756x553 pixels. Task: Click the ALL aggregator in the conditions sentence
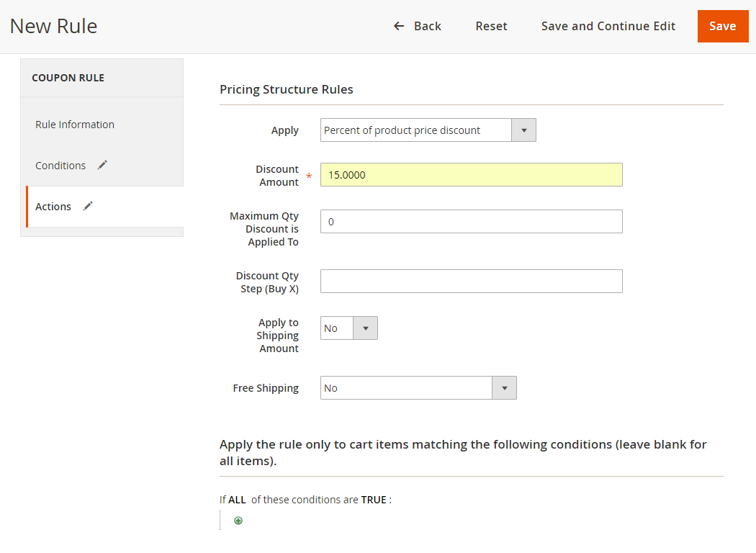237,500
